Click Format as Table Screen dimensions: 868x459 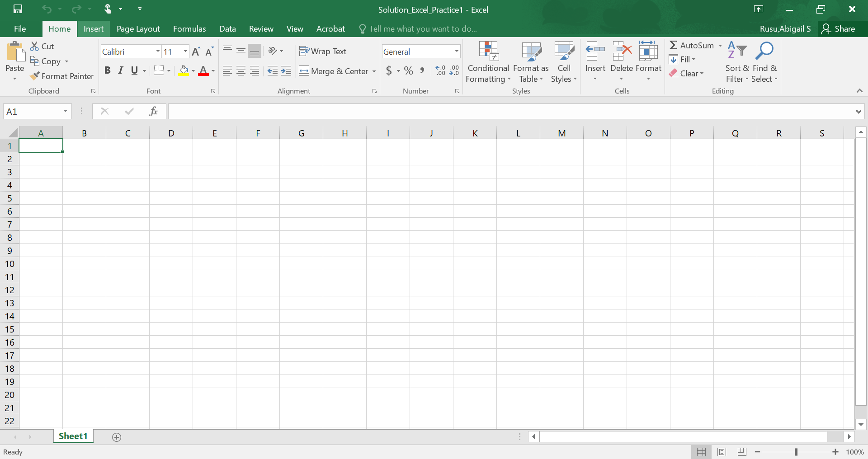(531, 62)
